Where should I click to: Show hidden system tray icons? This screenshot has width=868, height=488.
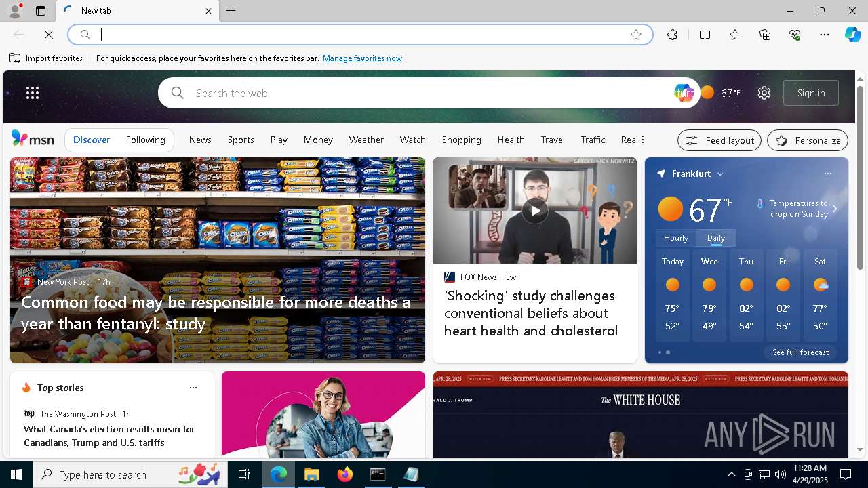[x=731, y=474]
